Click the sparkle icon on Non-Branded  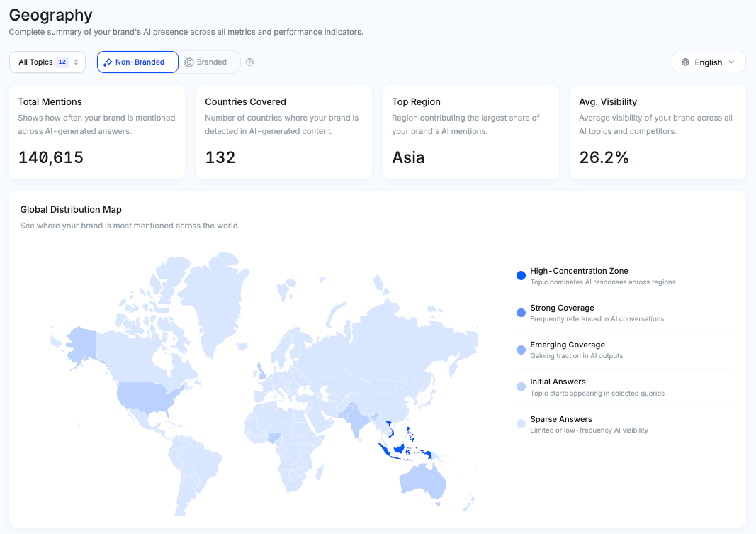click(108, 62)
